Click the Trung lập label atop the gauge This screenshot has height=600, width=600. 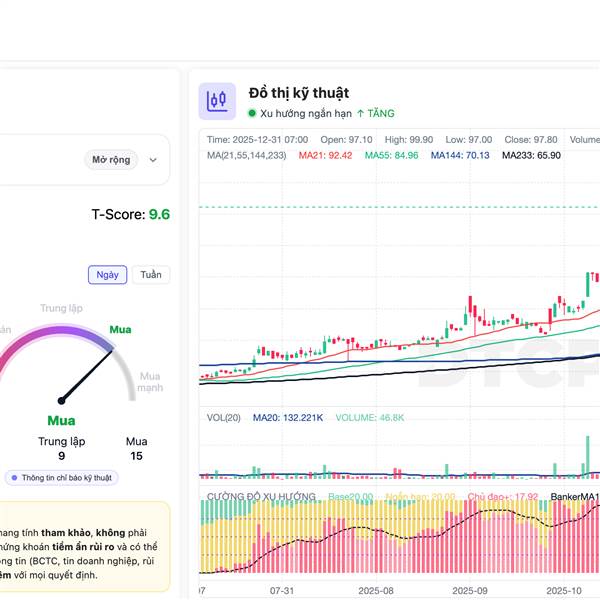61,308
